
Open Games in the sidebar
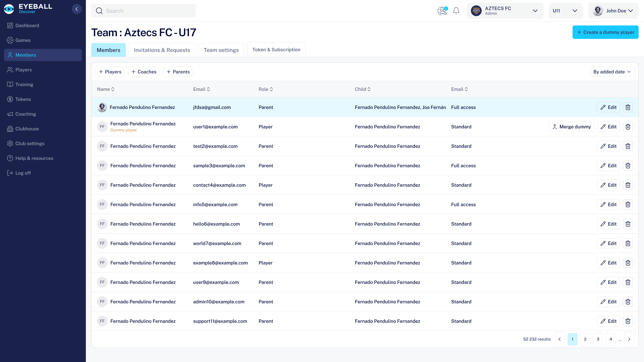pyautogui.click(x=43, y=40)
